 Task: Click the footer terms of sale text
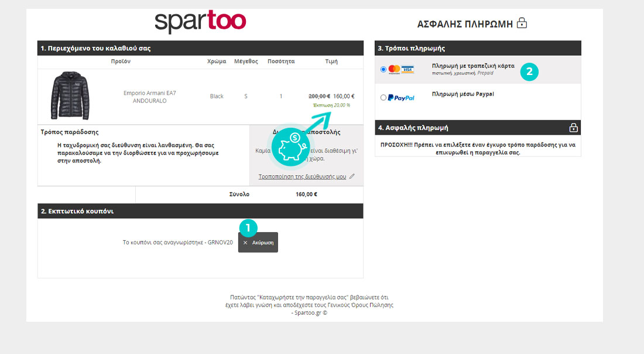(309, 305)
